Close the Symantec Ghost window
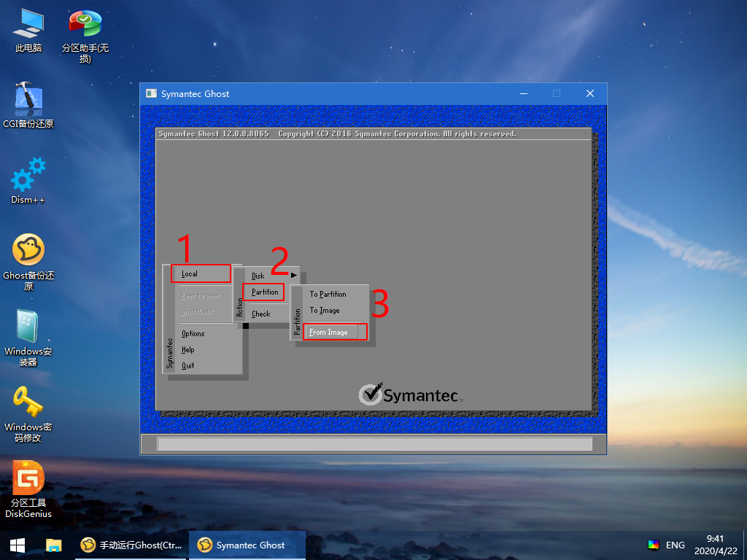747x560 pixels. [x=589, y=93]
